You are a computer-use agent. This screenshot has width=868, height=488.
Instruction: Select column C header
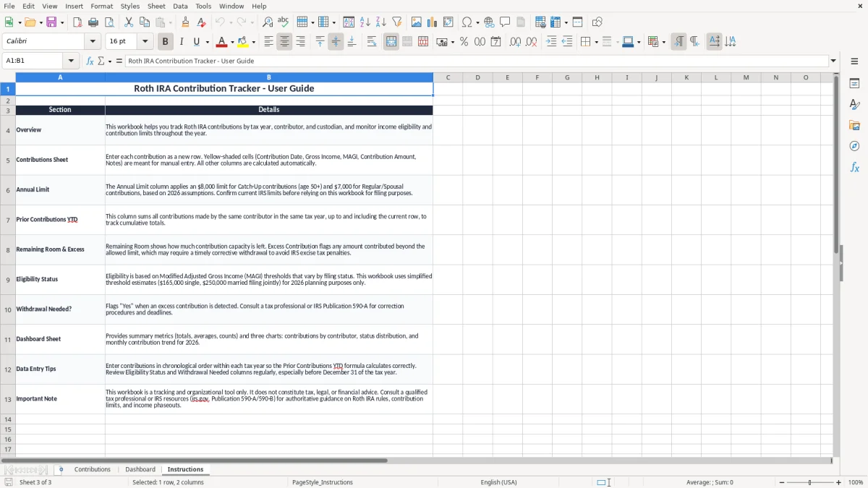[x=448, y=77]
